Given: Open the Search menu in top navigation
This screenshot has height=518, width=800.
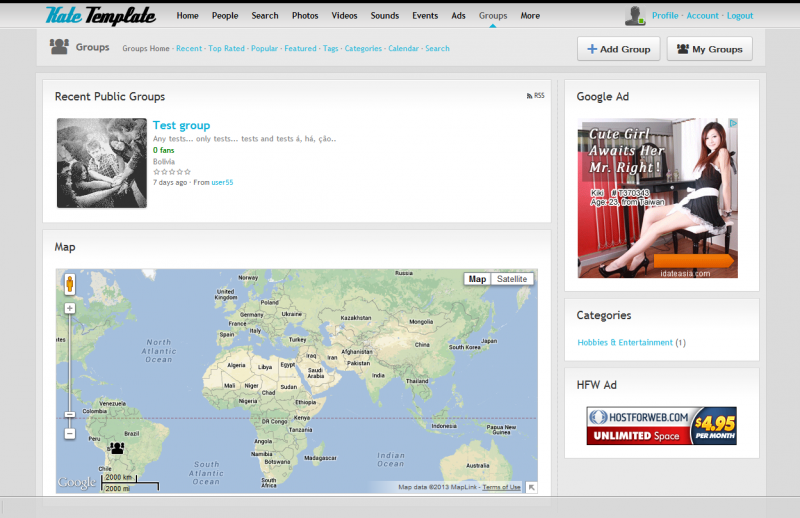Looking at the screenshot, I should (x=265, y=16).
